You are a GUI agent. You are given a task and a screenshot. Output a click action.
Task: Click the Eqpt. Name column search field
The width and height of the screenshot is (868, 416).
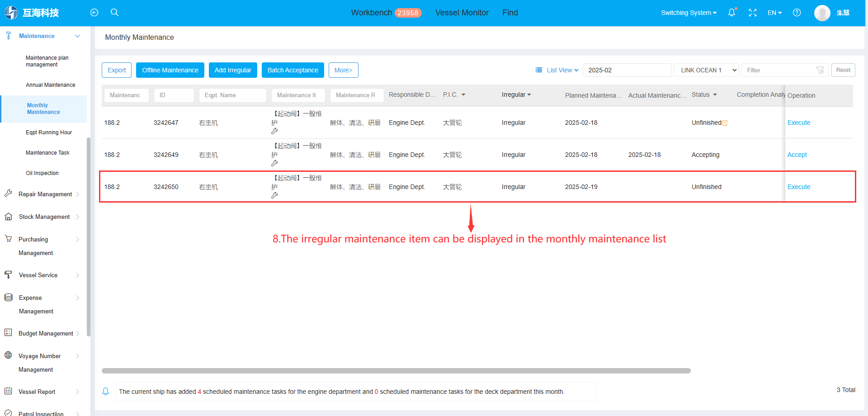[x=232, y=95]
